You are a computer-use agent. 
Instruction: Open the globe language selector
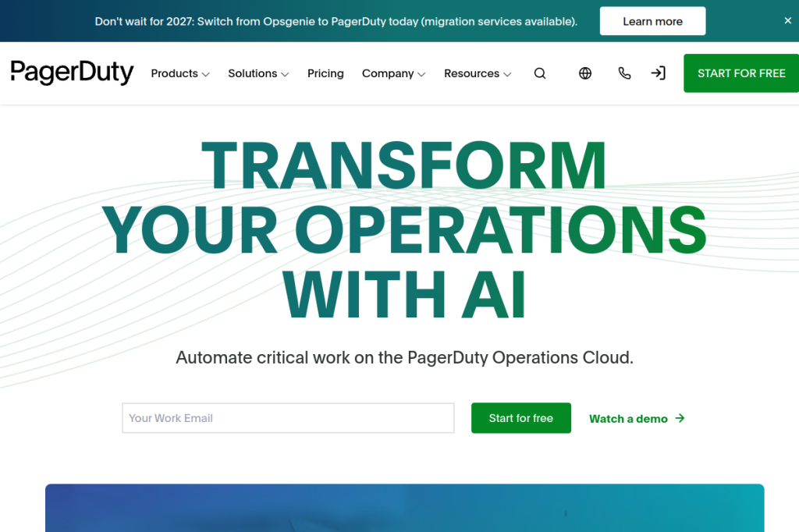(585, 73)
